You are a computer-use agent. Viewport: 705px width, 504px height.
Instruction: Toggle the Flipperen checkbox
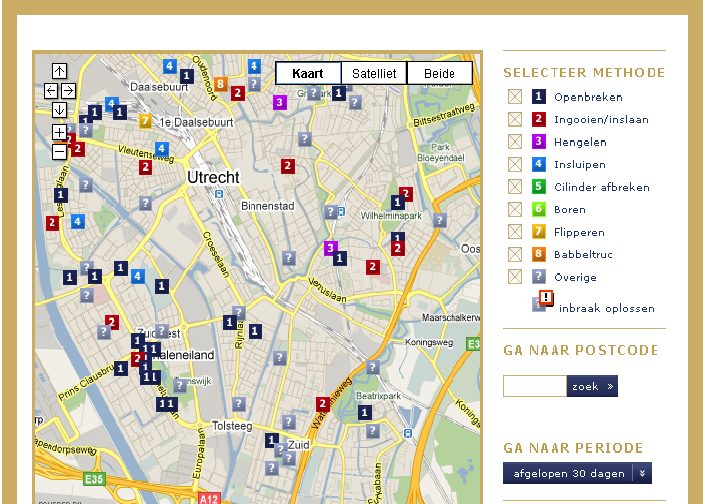tap(515, 232)
